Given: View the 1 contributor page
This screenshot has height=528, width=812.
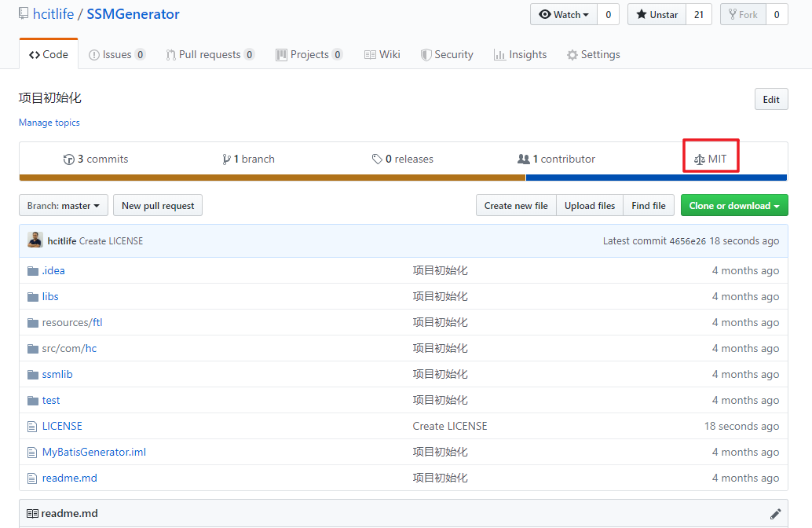Looking at the screenshot, I should click(557, 159).
